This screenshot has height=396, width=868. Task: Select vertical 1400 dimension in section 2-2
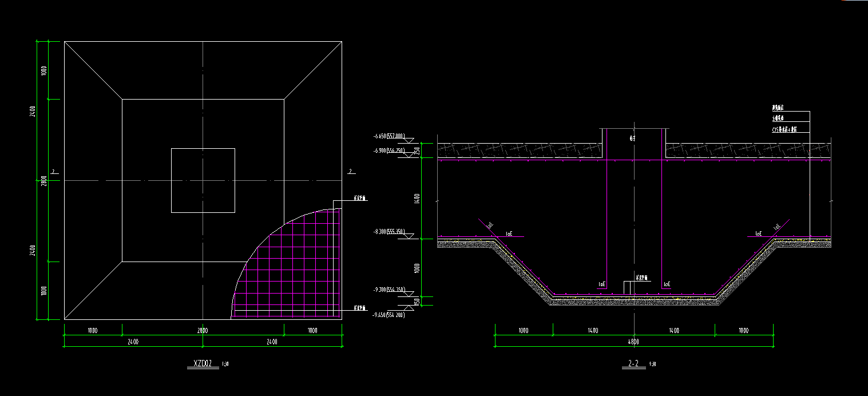418,199
